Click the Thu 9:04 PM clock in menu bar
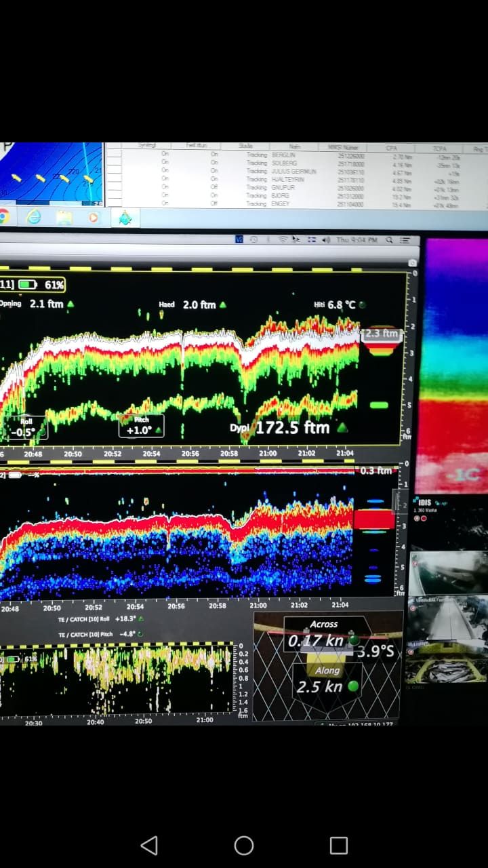488x868 pixels. pyautogui.click(x=357, y=239)
